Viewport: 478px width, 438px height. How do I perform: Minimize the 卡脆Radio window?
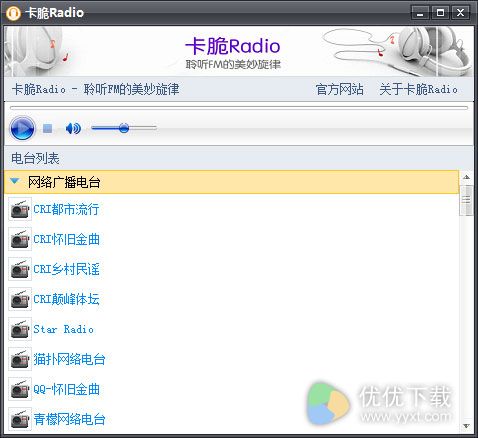pos(420,13)
